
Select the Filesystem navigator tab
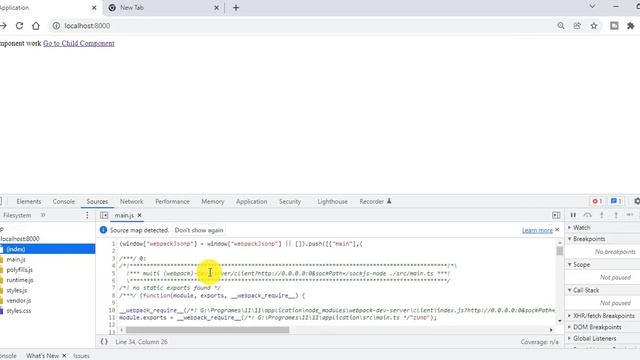click(x=17, y=216)
